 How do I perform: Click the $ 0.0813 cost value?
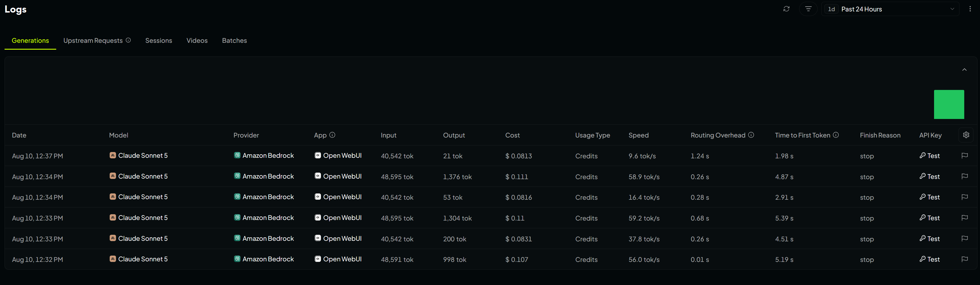pos(519,156)
